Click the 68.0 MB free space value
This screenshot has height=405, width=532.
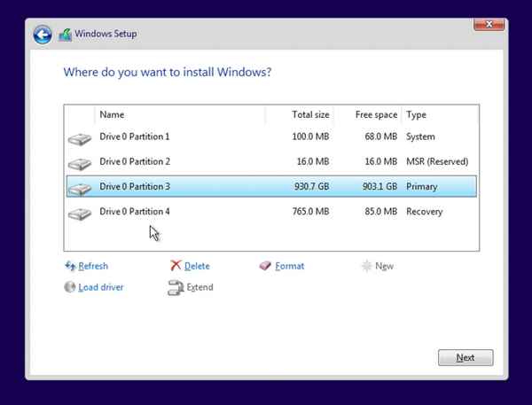[x=380, y=136]
